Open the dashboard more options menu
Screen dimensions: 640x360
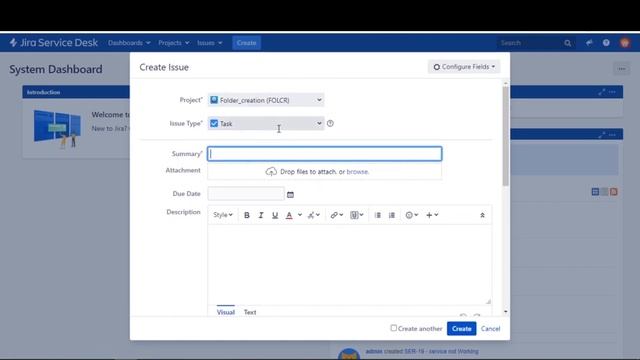(621, 69)
